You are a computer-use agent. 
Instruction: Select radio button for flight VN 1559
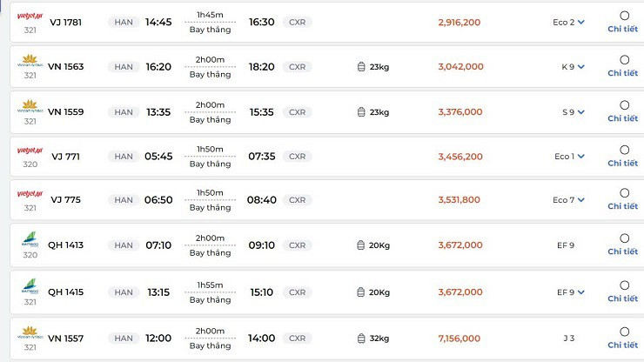624,105
